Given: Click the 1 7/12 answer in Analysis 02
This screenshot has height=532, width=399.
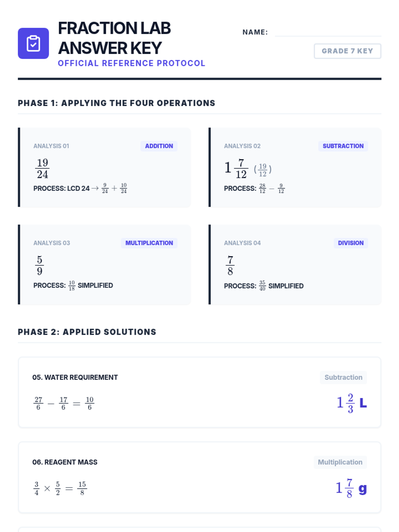Looking at the screenshot, I should click(x=236, y=169).
